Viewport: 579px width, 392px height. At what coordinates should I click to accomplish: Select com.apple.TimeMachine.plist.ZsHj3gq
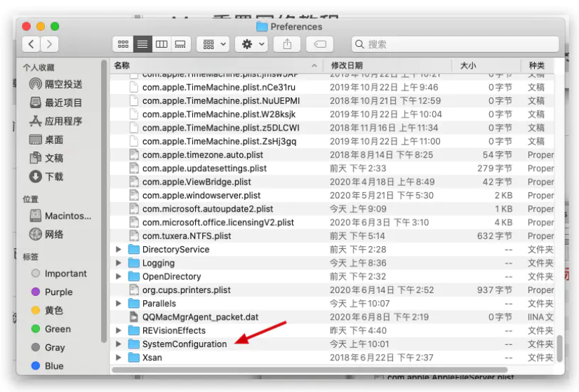pos(332,142)
